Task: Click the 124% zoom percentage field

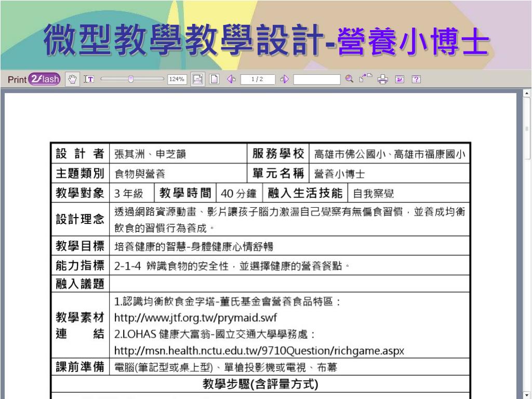Action: (177, 79)
